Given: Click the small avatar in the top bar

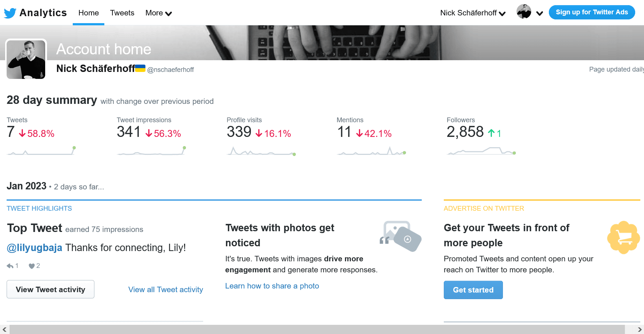Looking at the screenshot, I should point(524,12).
